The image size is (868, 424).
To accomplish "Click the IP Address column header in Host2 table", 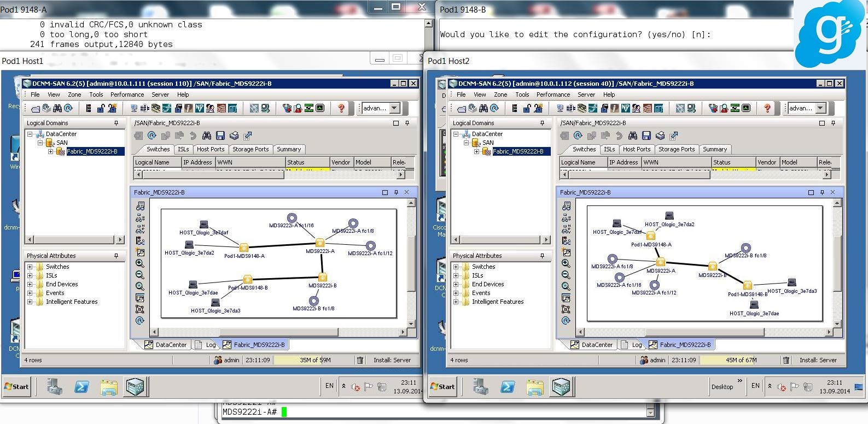I will click(624, 162).
